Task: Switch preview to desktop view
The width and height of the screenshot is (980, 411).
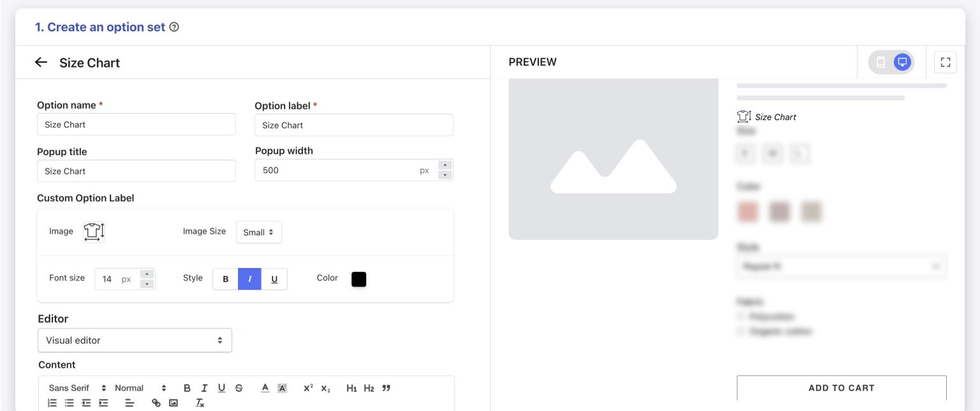Action: [902, 62]
